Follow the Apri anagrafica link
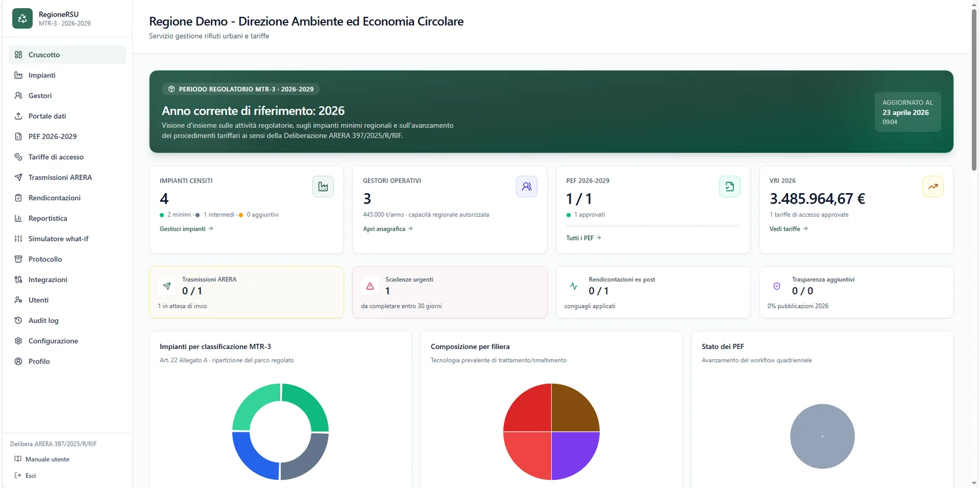The image size is (980, 488). 387,229
